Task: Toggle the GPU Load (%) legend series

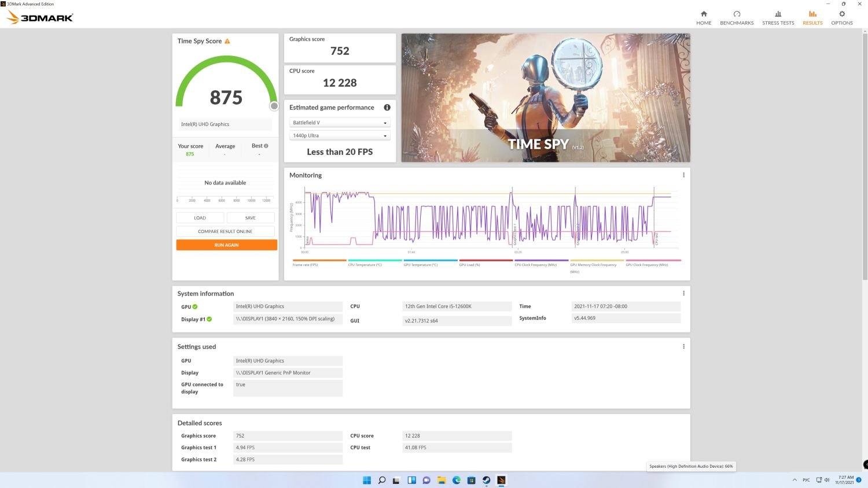Action: click(486, 263)
